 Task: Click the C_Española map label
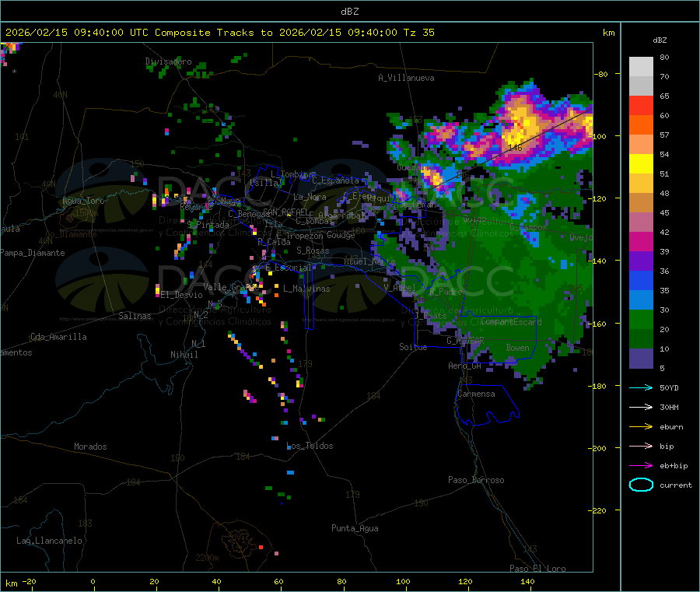(335, 180)
